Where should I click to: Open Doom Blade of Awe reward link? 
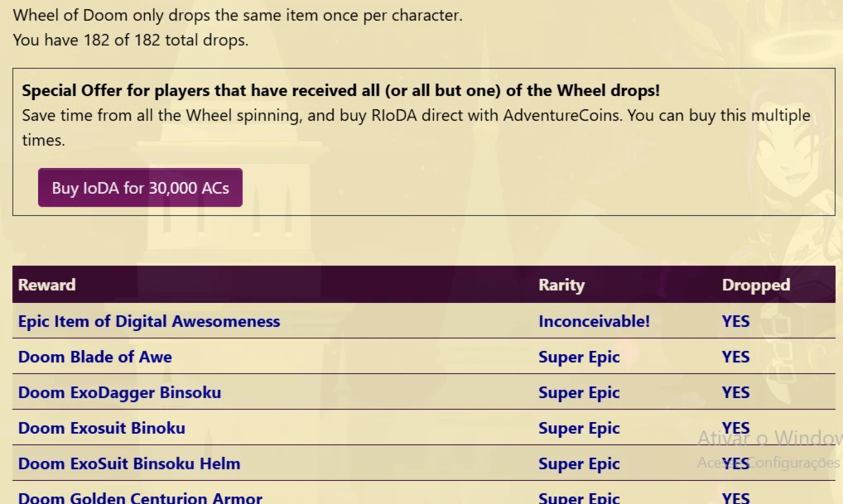[x=95, y=357]
